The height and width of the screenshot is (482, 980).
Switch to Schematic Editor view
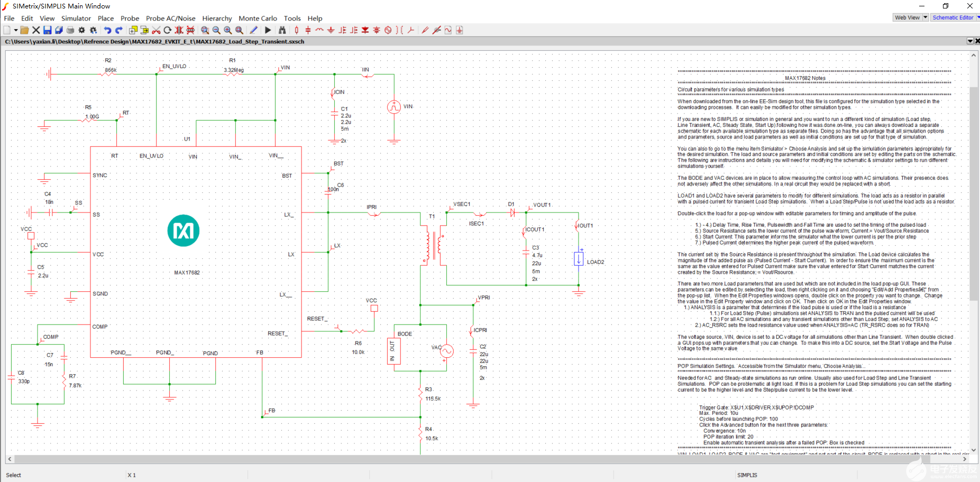point(953,17)
